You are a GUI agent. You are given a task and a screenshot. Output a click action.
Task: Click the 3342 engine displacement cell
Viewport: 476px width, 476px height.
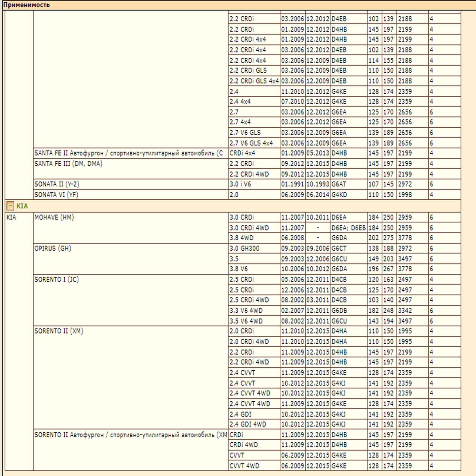click(405, 311)
